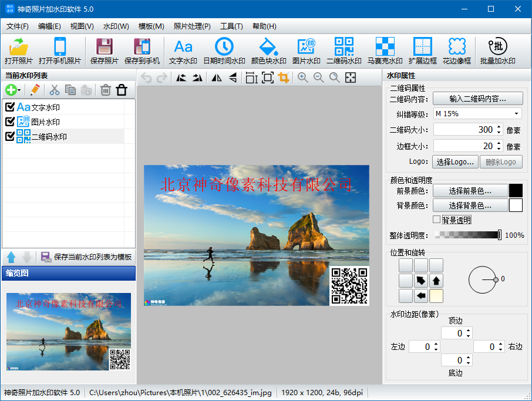The width and height of the screenshot is (532, 401).
Task: Open a photo with 打开照片
Action: click(x=18, y=51)
